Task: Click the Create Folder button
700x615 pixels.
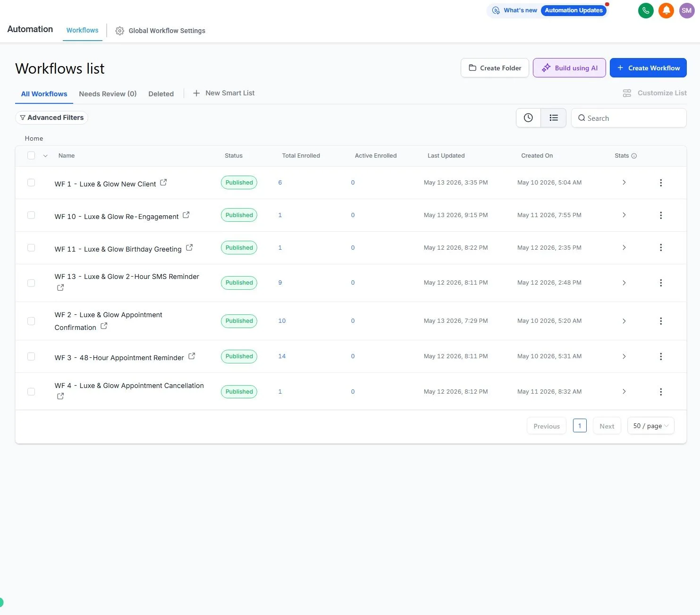Action: click(x=495, y=68)
